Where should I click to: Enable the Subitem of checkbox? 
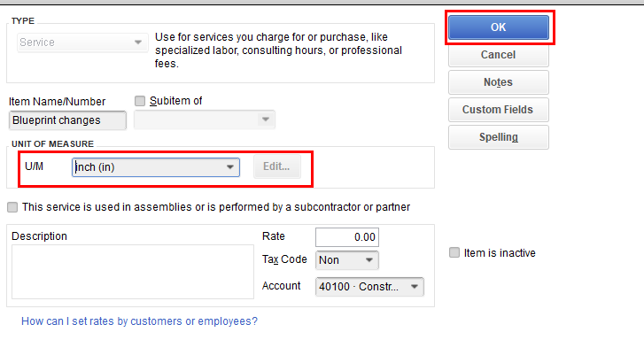[x=139, y=101]
